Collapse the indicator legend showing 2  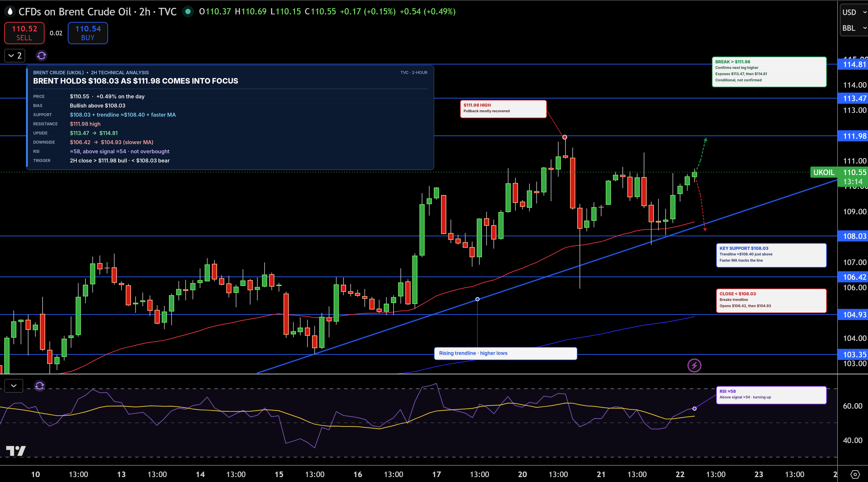(15, 56)
